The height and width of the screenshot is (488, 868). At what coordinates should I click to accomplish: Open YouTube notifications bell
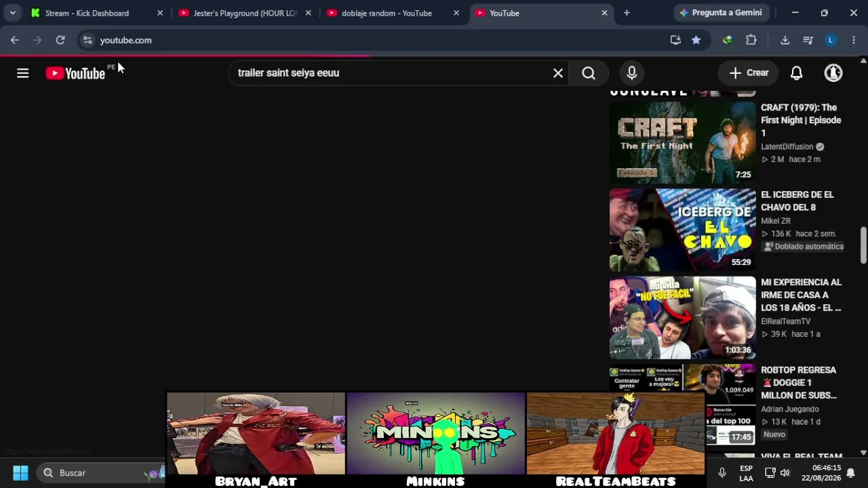click(797, 73)
